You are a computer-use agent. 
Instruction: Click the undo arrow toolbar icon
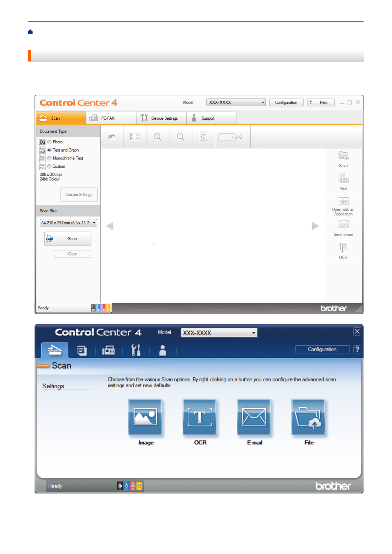coord(112,137)
